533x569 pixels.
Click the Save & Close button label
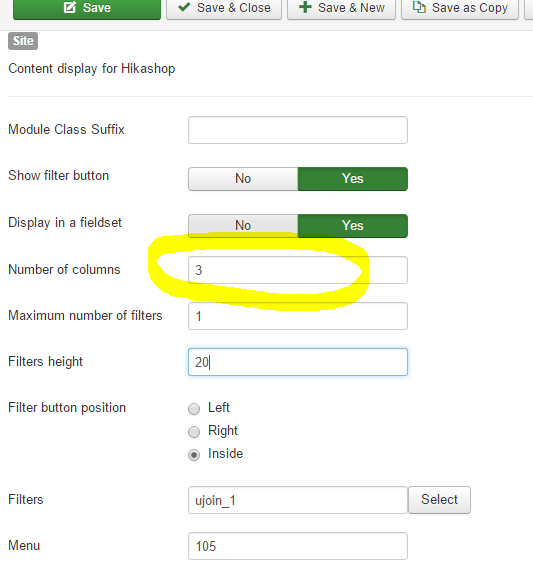coord(234,8)
